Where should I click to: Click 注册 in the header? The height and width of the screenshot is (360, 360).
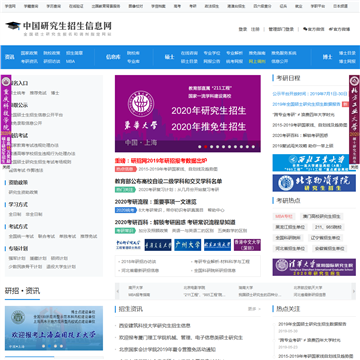point(255,29)
